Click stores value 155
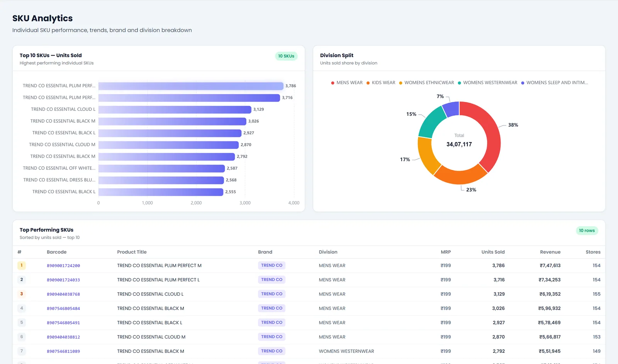Viewport: 618px width, 364px height. [597, 294]
